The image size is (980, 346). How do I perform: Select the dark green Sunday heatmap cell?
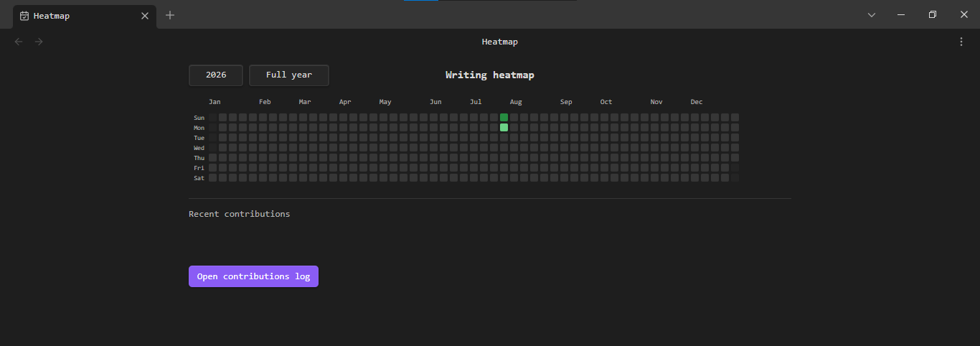pyautogui.click(x=504, y=117)
